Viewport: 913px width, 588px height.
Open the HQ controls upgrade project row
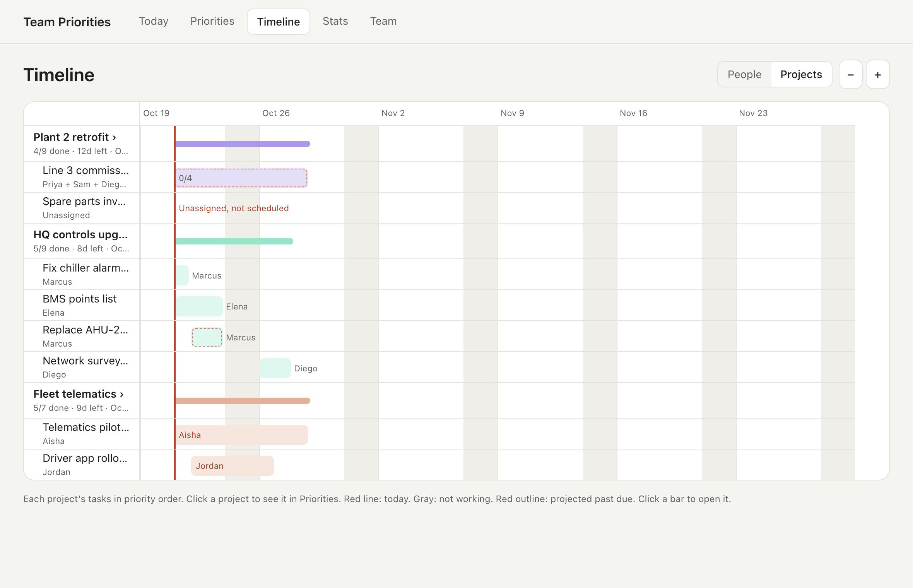point(82,241)
